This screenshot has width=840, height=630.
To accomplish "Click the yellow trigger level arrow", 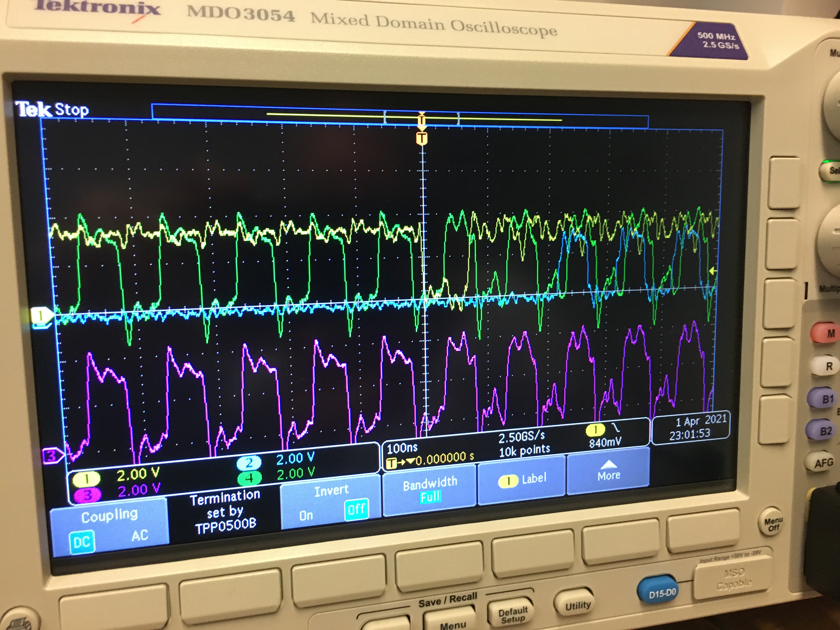I will [x=712, y=271].
